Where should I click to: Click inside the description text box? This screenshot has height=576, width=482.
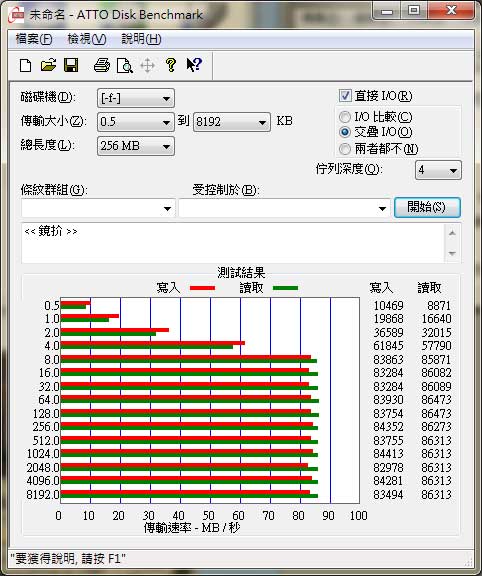[x=233, y=243]
